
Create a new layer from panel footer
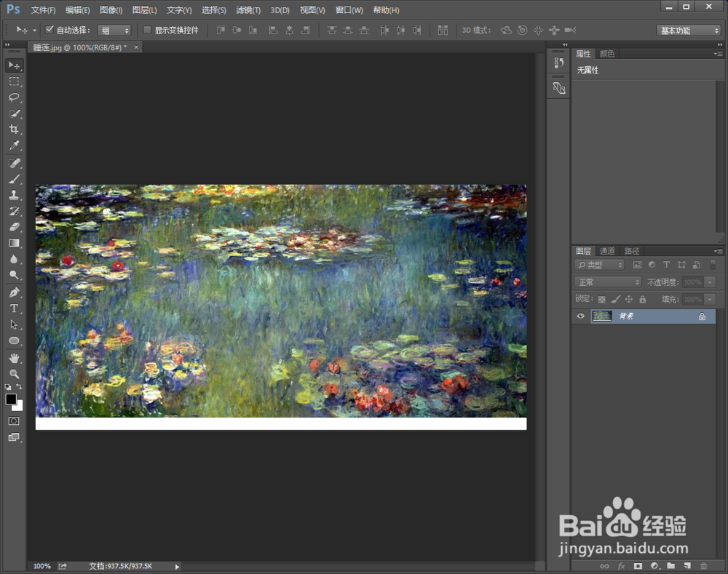[687, 566]
